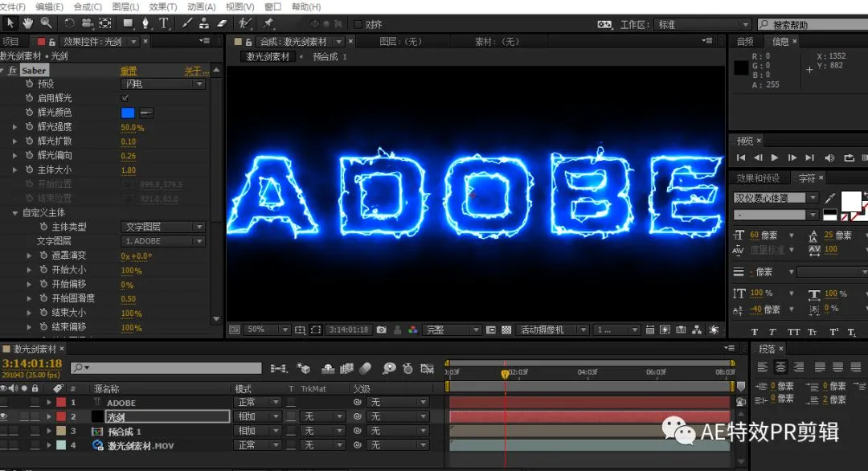Toggle loop option in preview panel
Viewport: 868px width, 471px height.
[x=849, y=158]
